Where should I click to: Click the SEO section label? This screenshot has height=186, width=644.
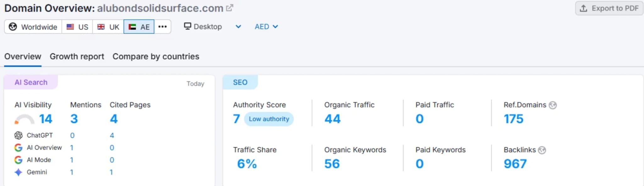tap(240, 82)
